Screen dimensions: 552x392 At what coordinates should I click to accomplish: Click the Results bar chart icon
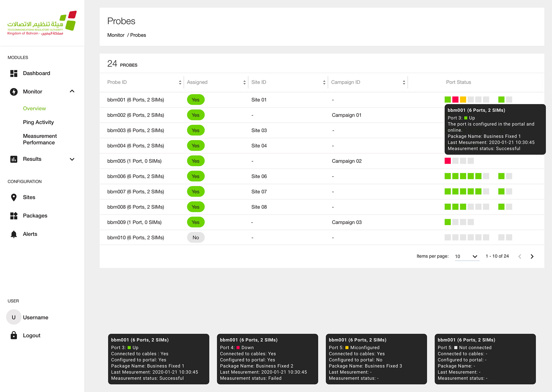click(14, 159)
